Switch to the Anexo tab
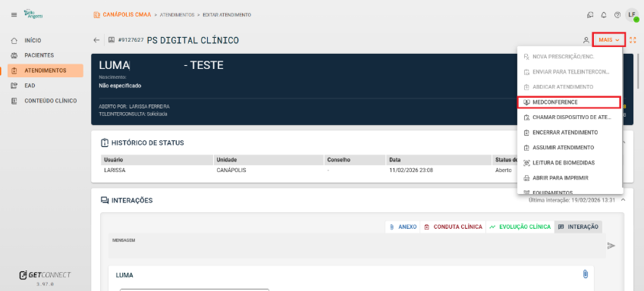644x291 pixels. pyautogui.click(x=403, y=227)
